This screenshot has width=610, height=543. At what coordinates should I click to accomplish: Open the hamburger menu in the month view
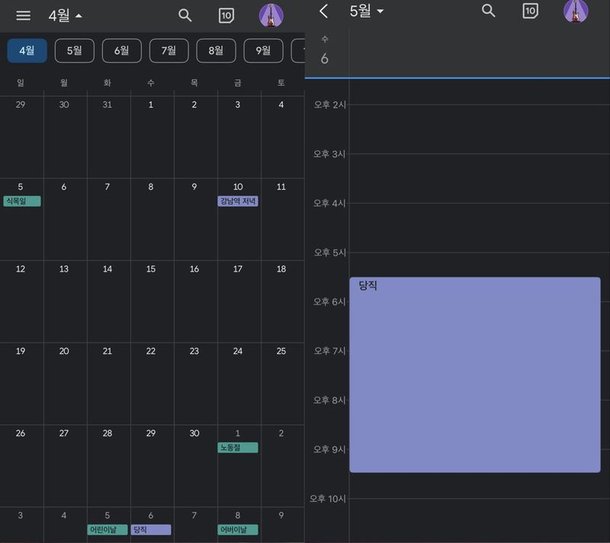pos(23,16)
